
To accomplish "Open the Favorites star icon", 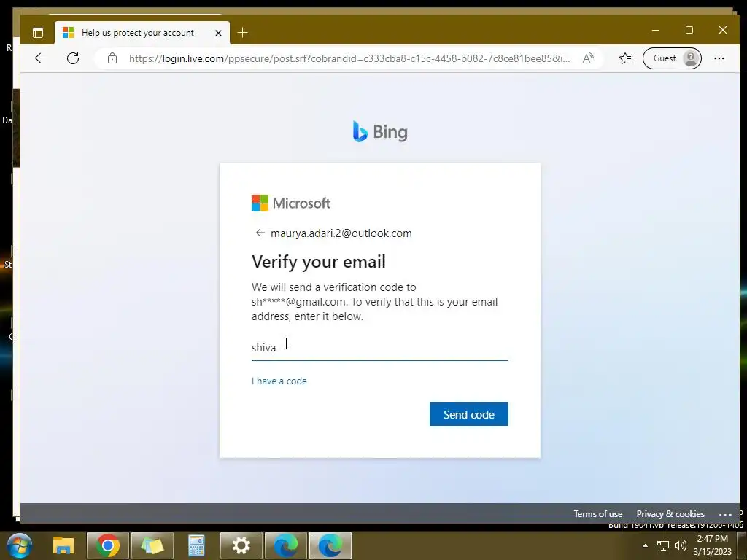I will (625, 58).
